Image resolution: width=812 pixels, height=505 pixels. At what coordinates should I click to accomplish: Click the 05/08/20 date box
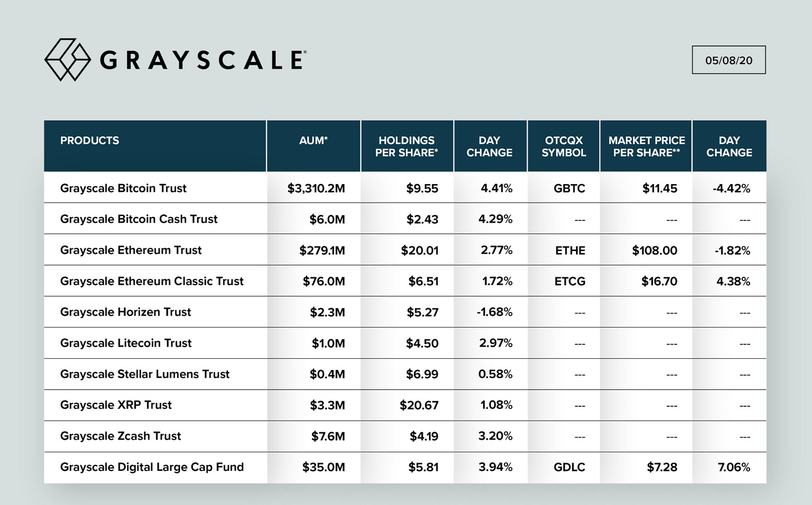728,60
